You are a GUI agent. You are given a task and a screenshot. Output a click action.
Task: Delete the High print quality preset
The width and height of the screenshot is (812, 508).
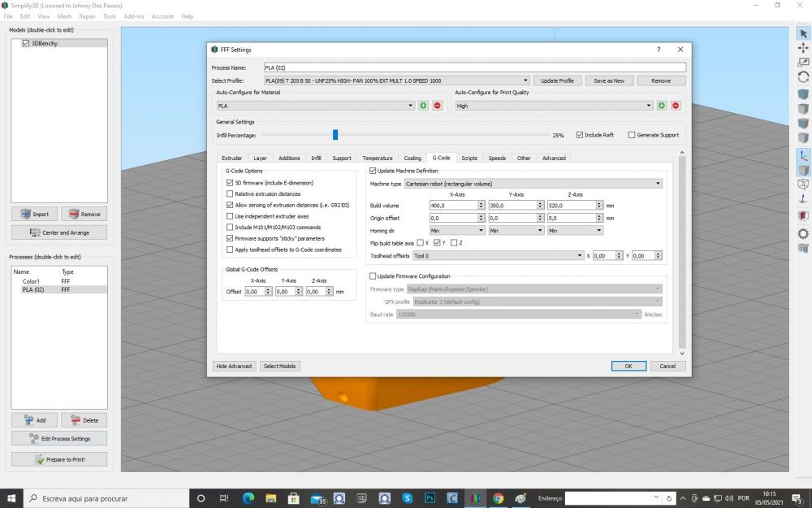(676, 106)
